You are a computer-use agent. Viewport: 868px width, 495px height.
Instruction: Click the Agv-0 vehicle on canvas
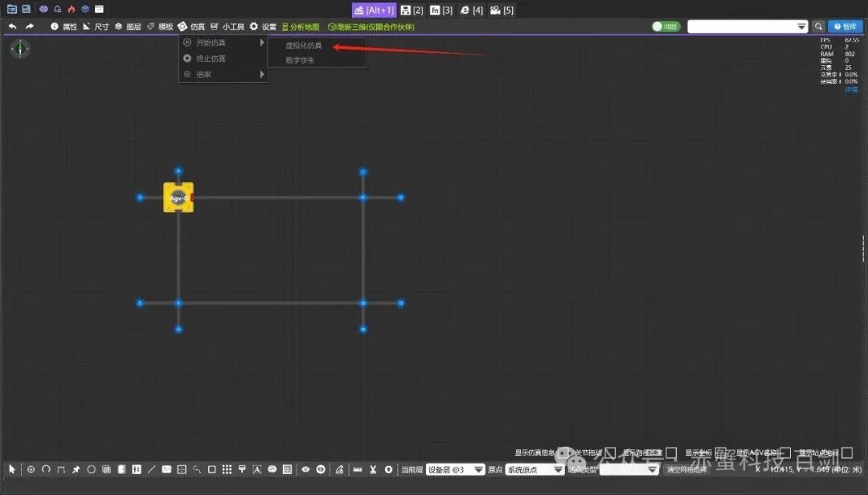coord(178,198)
